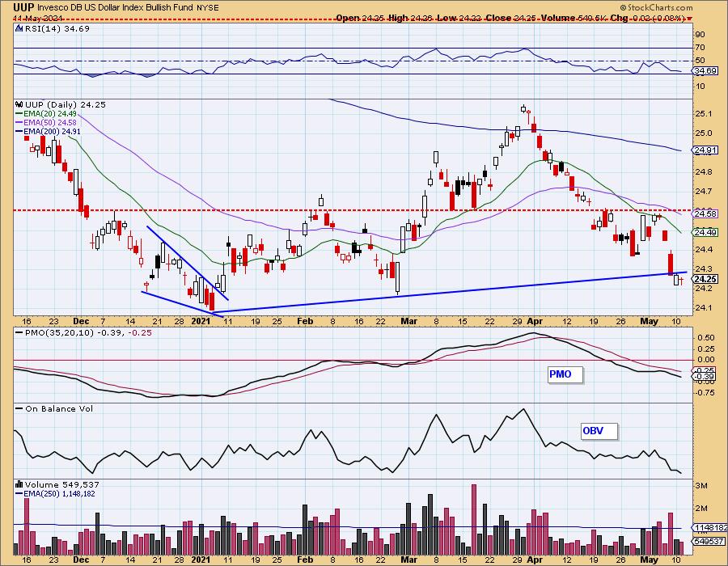Screen dimensions: 728x566
Task: Click the 'PMO(35,20,10) -0.39, -0.25' label
Action: (x=88, y=332)
